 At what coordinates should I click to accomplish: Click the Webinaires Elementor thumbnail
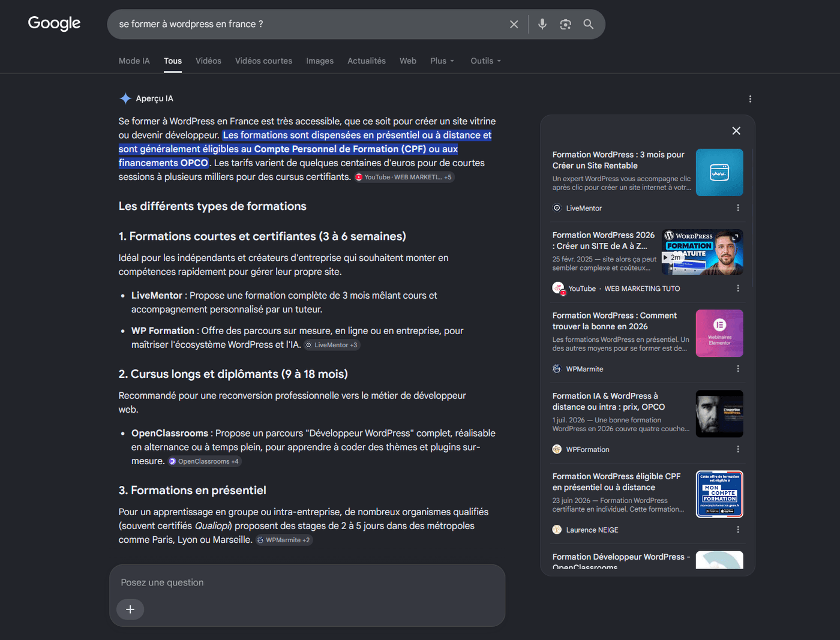point(719,333)
